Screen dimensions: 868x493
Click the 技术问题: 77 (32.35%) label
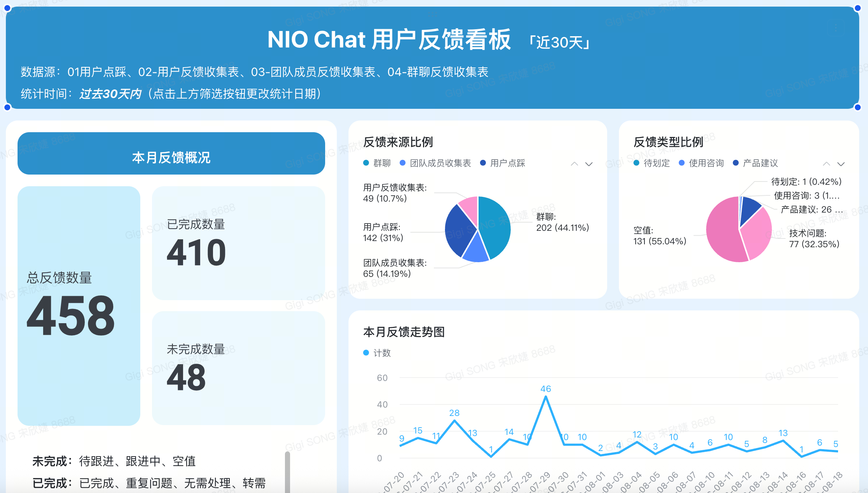tap(814, 238)
